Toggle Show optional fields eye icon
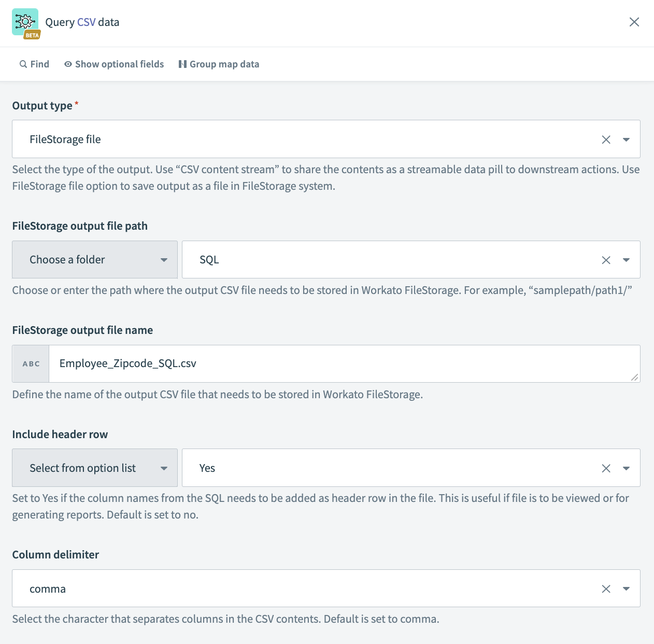The width and height of the screenshot is (654, 644). 68,64
